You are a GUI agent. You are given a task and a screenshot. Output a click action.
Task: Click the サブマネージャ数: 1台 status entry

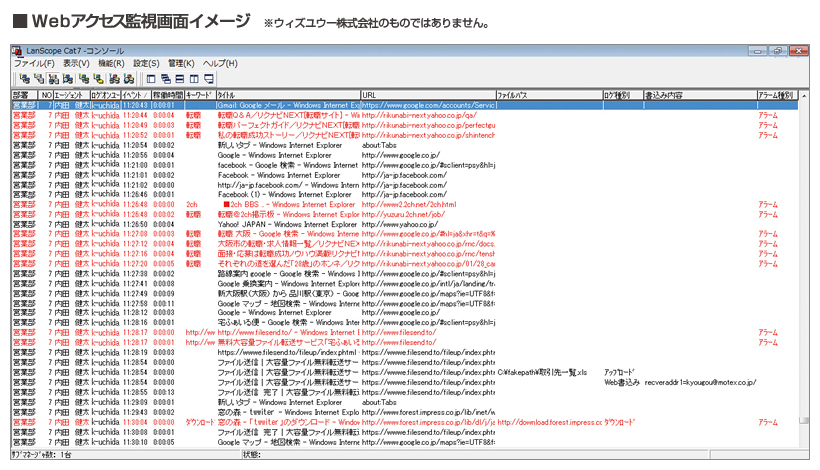pyautogui.click(x=41, y=455)
